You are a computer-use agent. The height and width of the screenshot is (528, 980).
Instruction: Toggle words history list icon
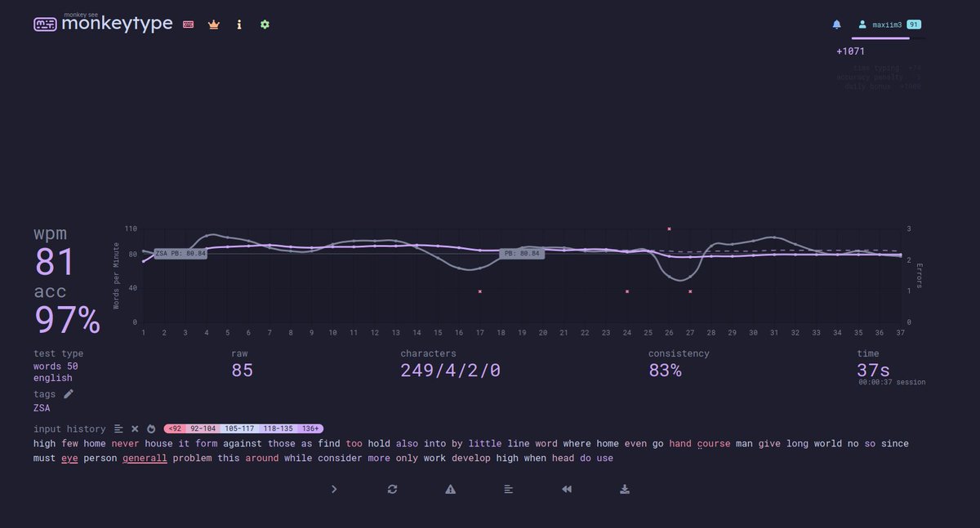(x=118, y=428)
